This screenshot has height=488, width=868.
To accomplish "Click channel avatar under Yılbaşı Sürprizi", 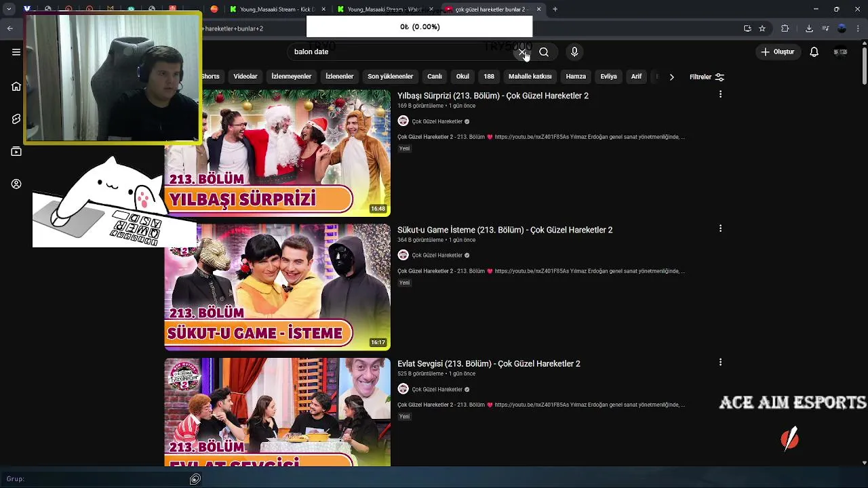I will pos(403,121).
